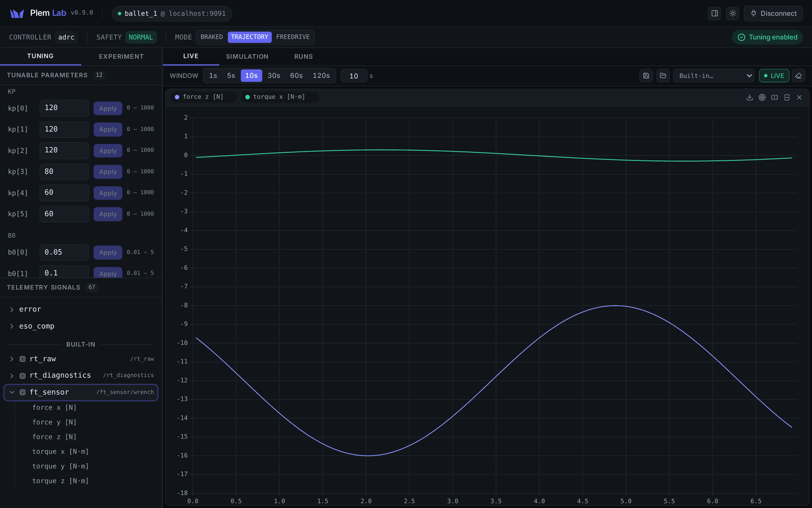Expand the eso_comp signal group
This screenshot has height=508, width=812.
(12, 326)
